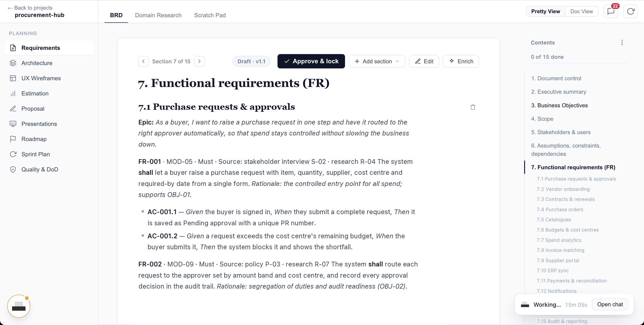This screenshot has height=325, width=644.
Task: Go Back to projects
Action: point(30,8)
